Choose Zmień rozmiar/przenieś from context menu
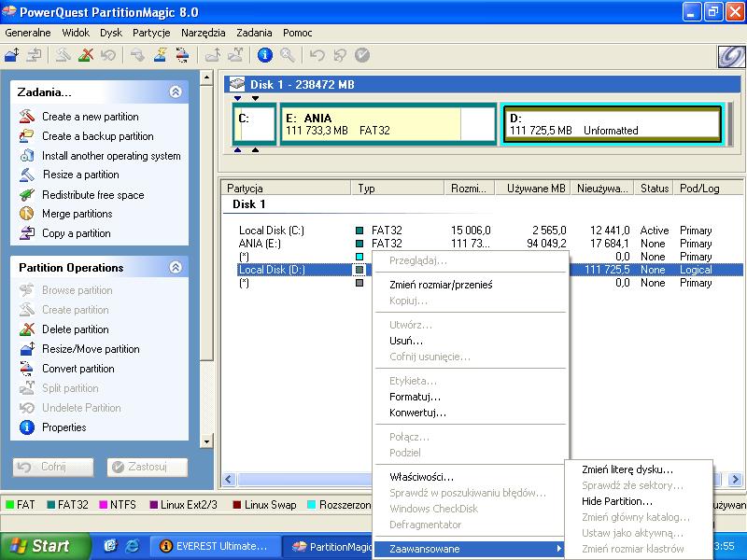The image size is (747, 560). pos(471,285)
